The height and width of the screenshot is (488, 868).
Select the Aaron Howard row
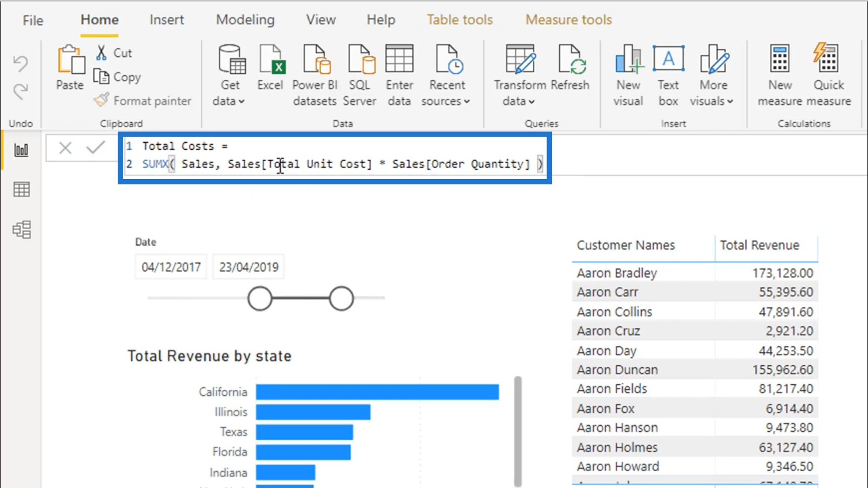pos(695,466)
